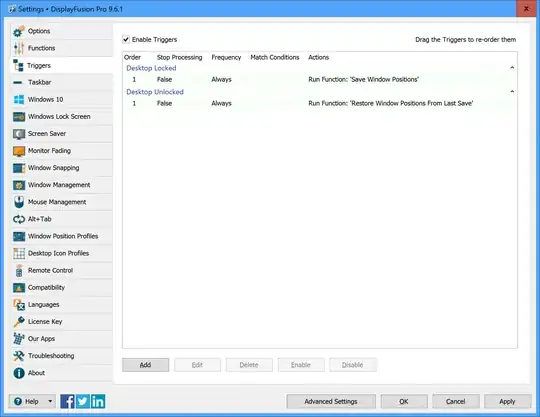Click the Disable trigger button
Viewport: 540px width, 417px height.
coord(353,365)
